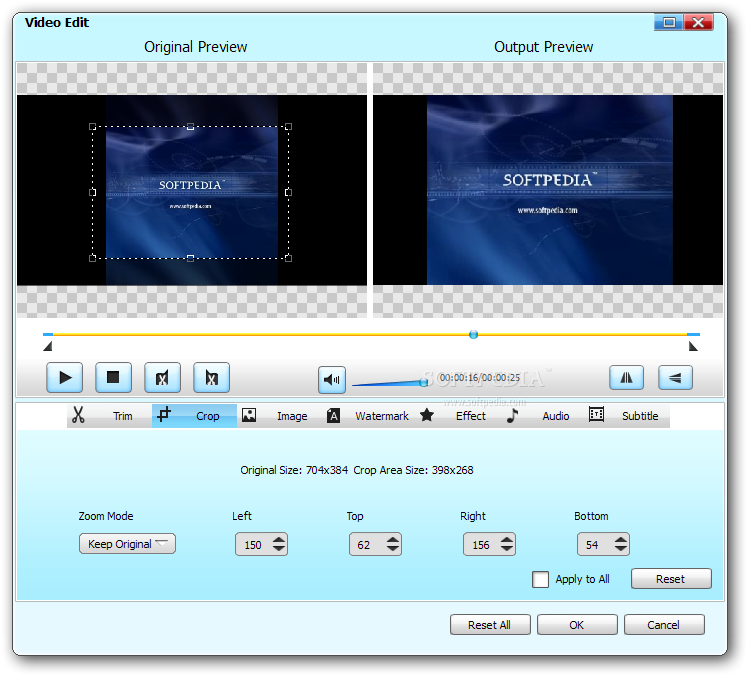748x676 pixels.
Task: Click the volume slider knob
Action: 423,382
